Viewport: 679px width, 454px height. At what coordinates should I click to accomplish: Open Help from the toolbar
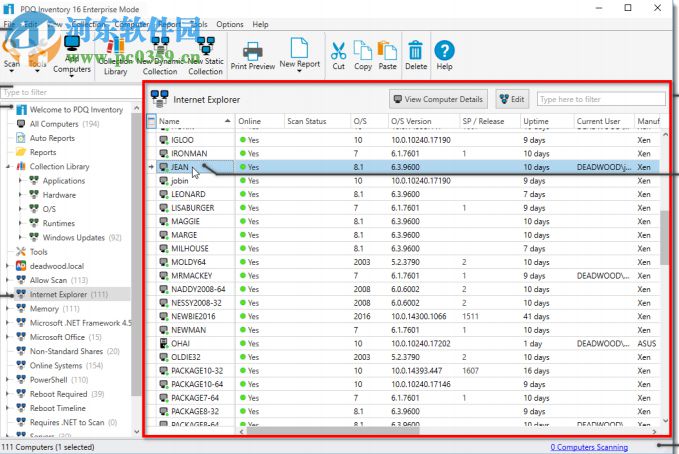(444, 56)
